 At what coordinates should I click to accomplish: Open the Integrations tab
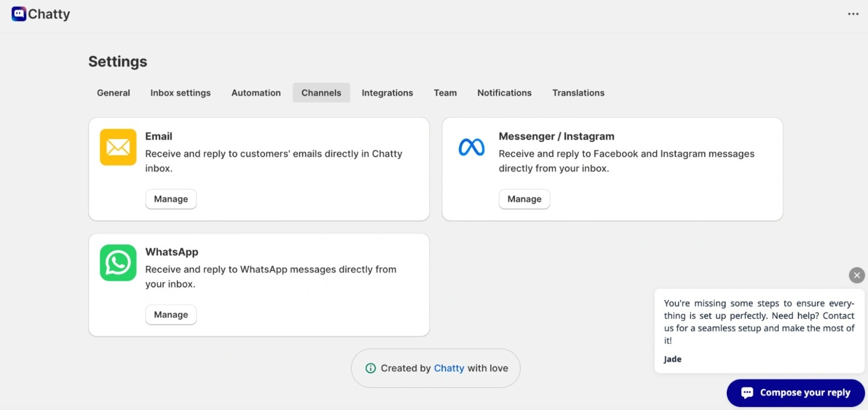click(387, 93)
